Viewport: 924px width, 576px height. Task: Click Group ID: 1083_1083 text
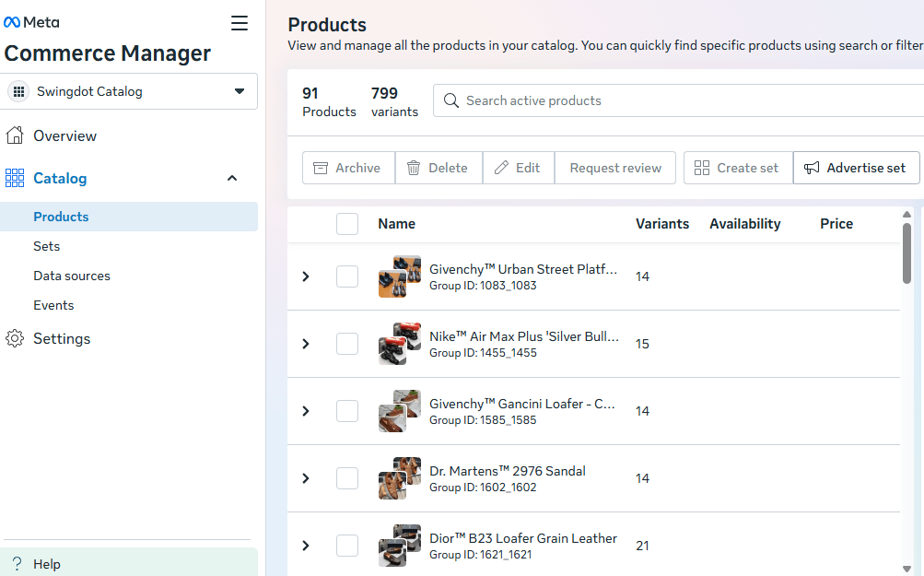[483, 286]
